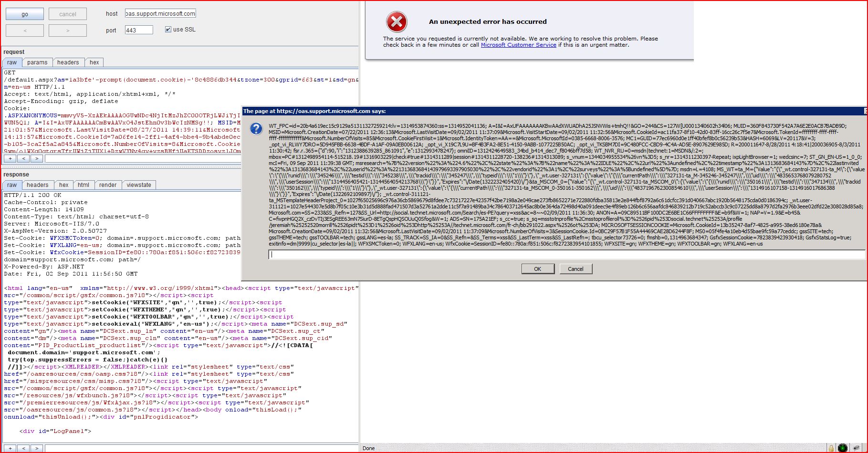The width and height of the screenshot is (868, 453).
Task: Find previous match in response search bar
Action: point(23,448)
